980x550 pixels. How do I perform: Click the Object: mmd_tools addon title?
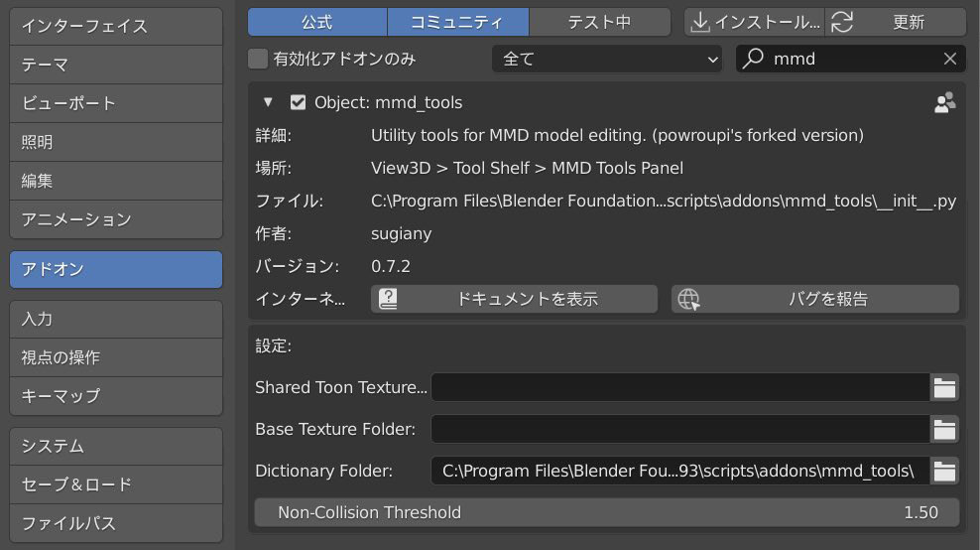click(x=388, y=102)
